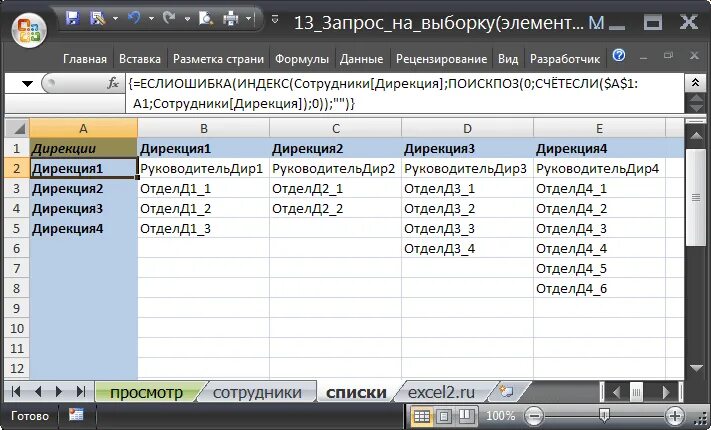
Task: Click cell A3 with text Дирекция2
Action: [x=83, y=188]
